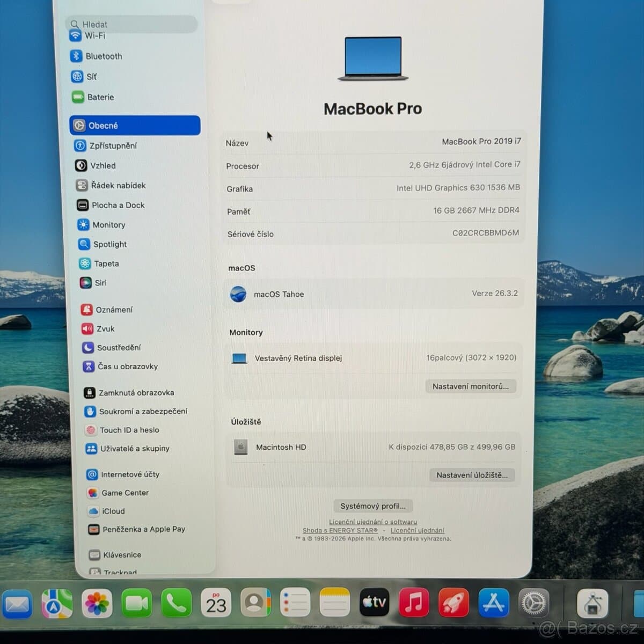Click the Nastavení úložiště button
This screenshot has width=644, height=644.
click(x=472, y=475)
